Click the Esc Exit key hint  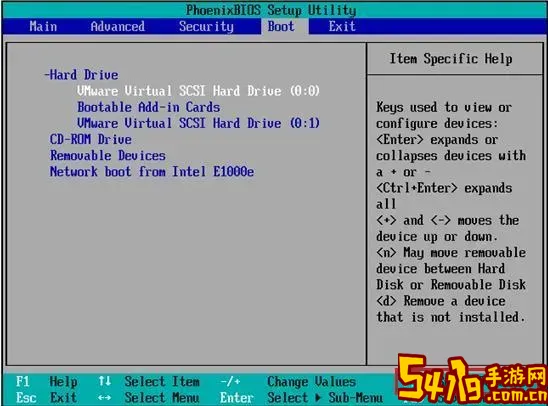[46, 398]
